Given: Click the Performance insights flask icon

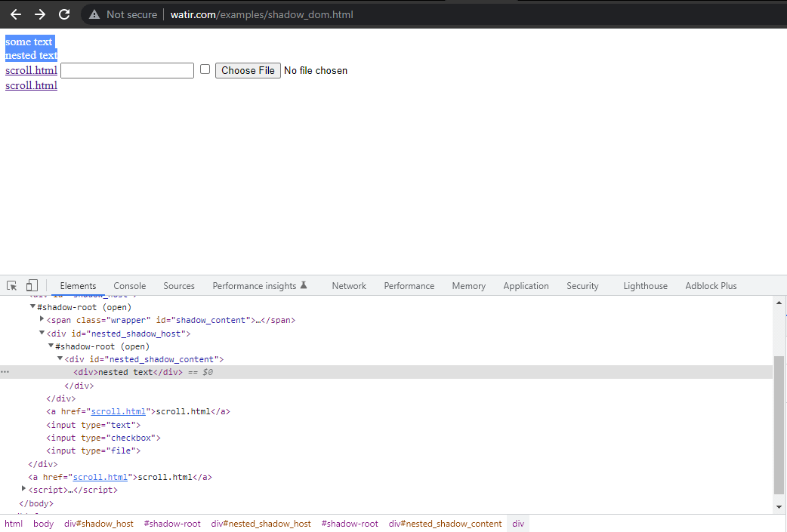Looking at the screenshot, I should (x=304, y=285).
